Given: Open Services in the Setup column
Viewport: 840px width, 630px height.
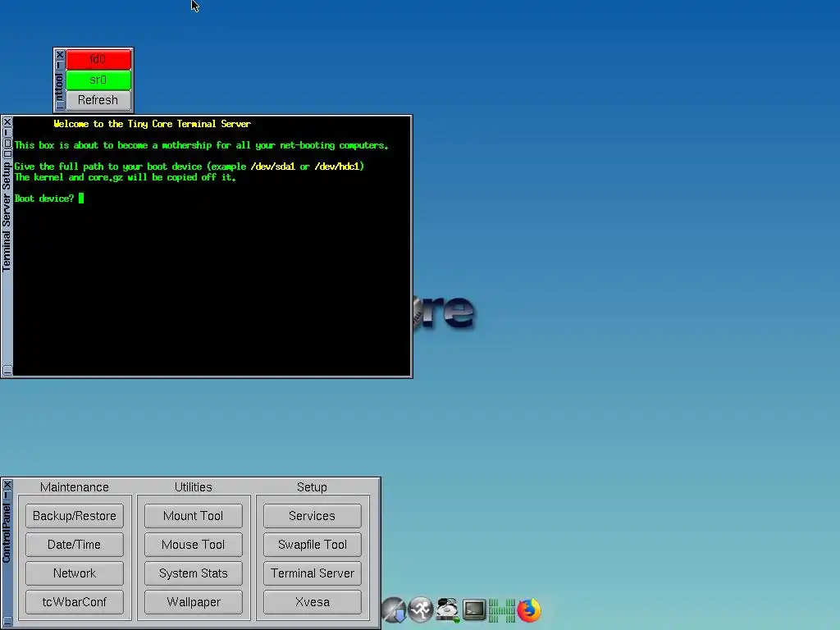Looking at the screenshot, I should (x=313, y=516).
